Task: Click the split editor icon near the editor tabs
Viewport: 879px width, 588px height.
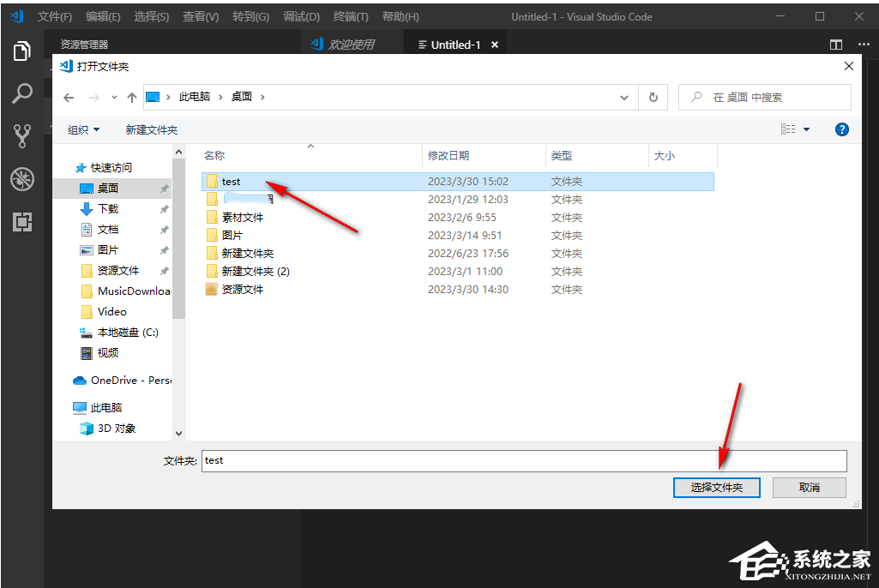Action: [835, 43]
